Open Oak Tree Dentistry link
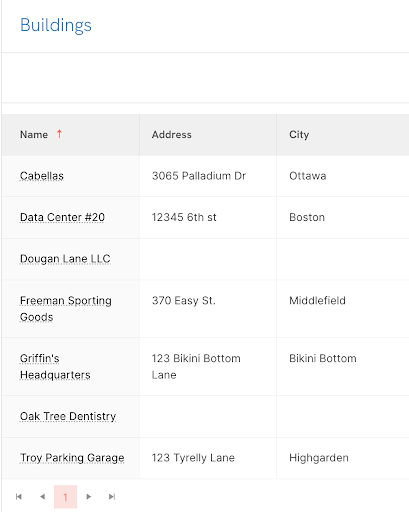 coord(68,416)
